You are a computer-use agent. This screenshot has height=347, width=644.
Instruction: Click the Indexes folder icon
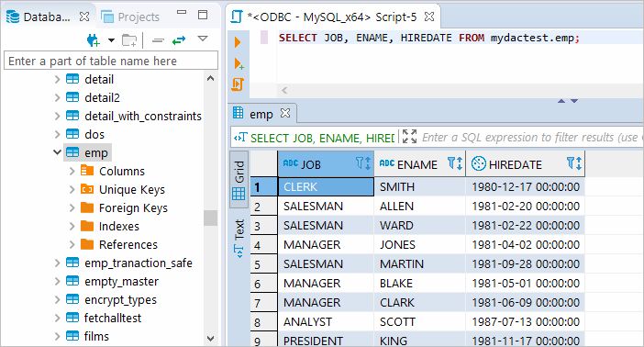coord(87,226)
